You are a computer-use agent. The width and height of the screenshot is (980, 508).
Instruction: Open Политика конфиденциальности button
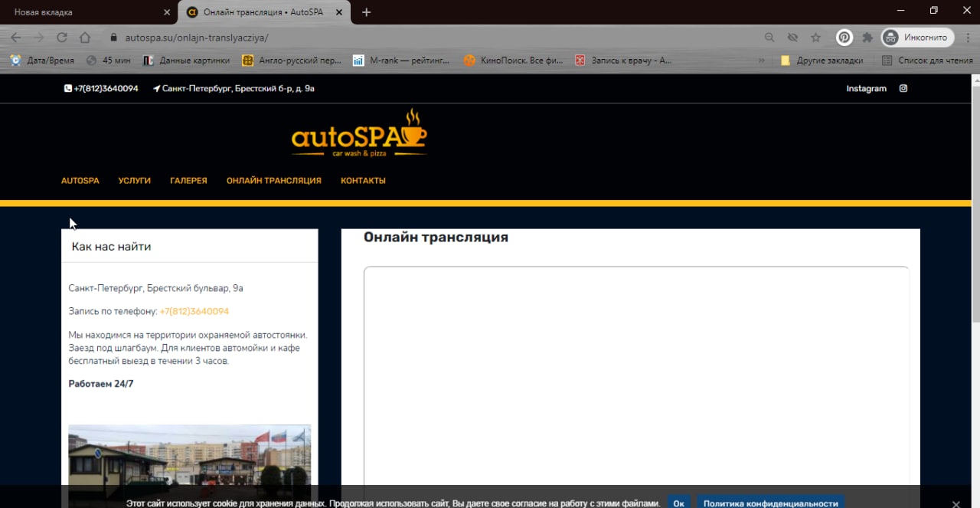coord(770,503)
